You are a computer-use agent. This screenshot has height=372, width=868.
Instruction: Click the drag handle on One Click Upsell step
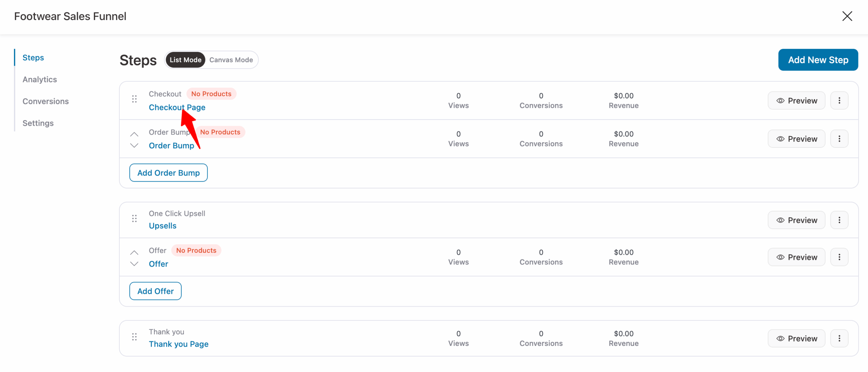[134, 219]
